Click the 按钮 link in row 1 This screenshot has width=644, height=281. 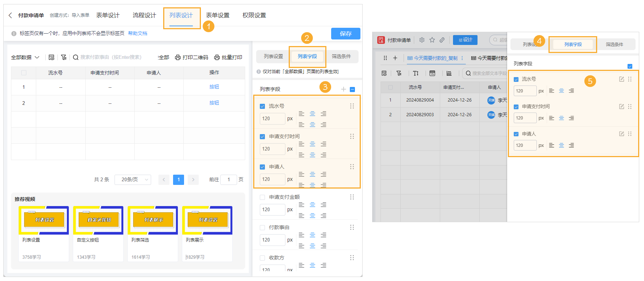214,87
